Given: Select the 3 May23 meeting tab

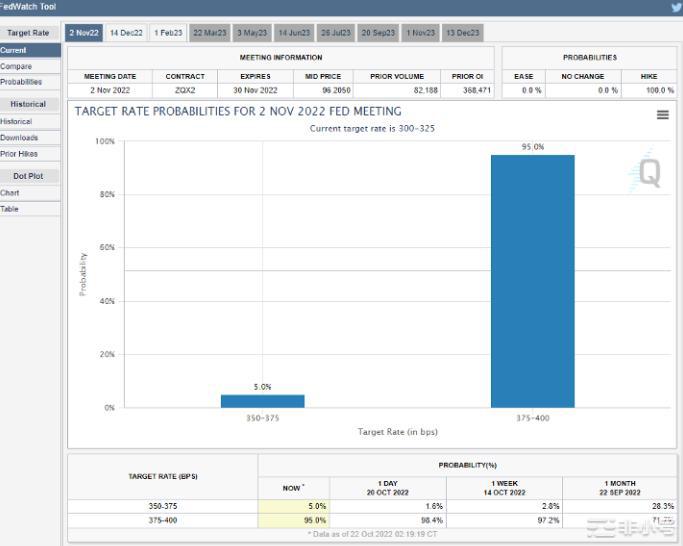Looking at the screenshot, I should [252, 33].
